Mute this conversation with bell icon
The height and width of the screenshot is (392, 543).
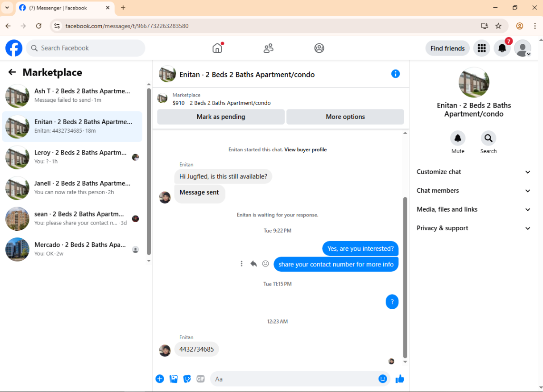pos(457,138)
